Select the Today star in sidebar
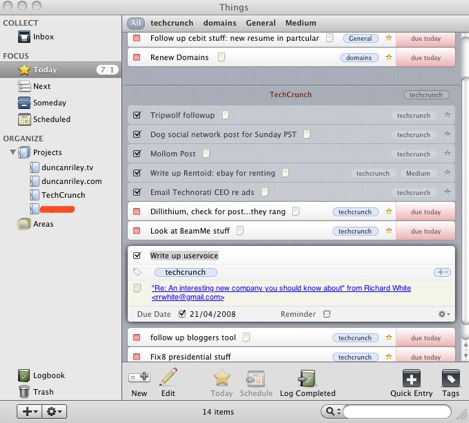This screenshot has width=469, height=423. (24, 70)
